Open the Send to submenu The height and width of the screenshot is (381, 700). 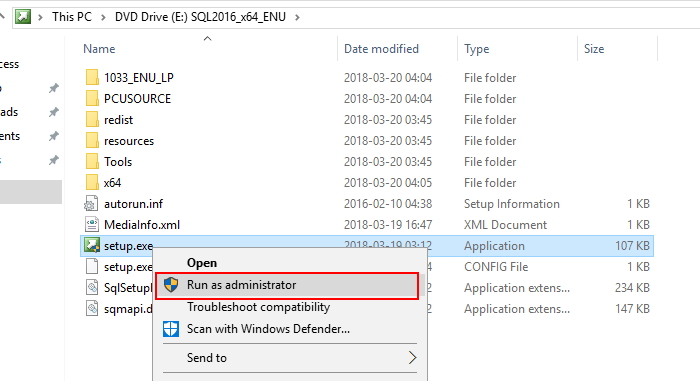pyautogui.click(x=290, y=358)
